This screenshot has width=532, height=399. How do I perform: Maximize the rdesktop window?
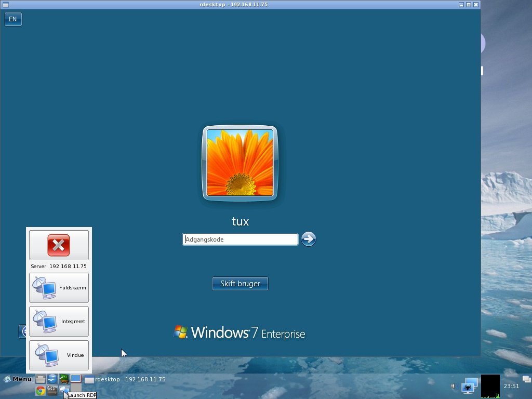click(x=469, y=5)
